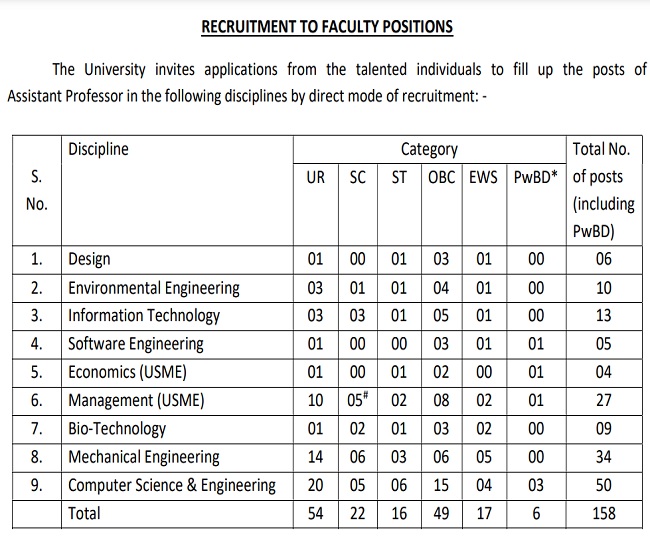The image size is (650, 540).
Task: Select the 'EWS' column header
Action: pos(484,177)
